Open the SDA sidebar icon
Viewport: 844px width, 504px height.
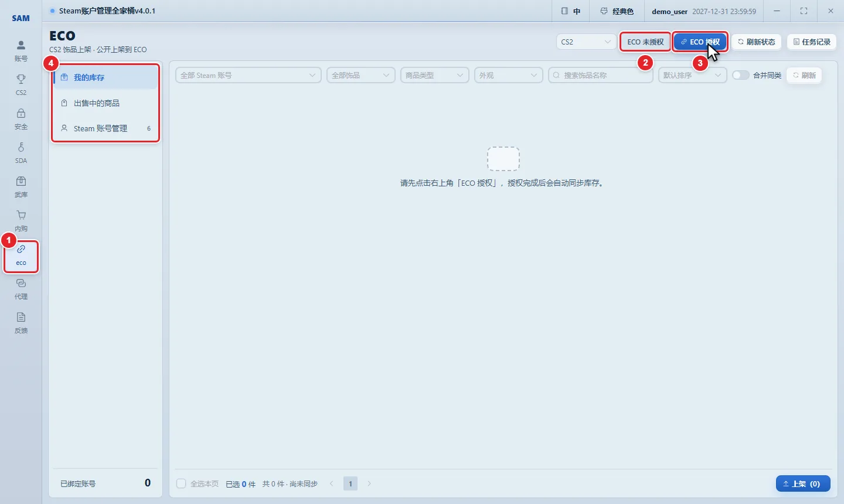click(x=21, y=153)
